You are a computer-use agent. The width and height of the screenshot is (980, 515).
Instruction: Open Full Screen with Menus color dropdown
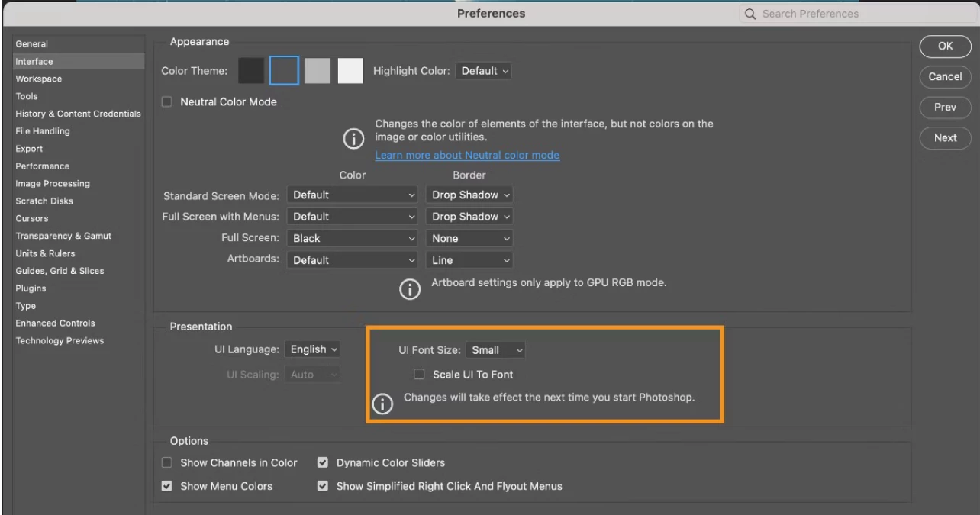point(353,217)
